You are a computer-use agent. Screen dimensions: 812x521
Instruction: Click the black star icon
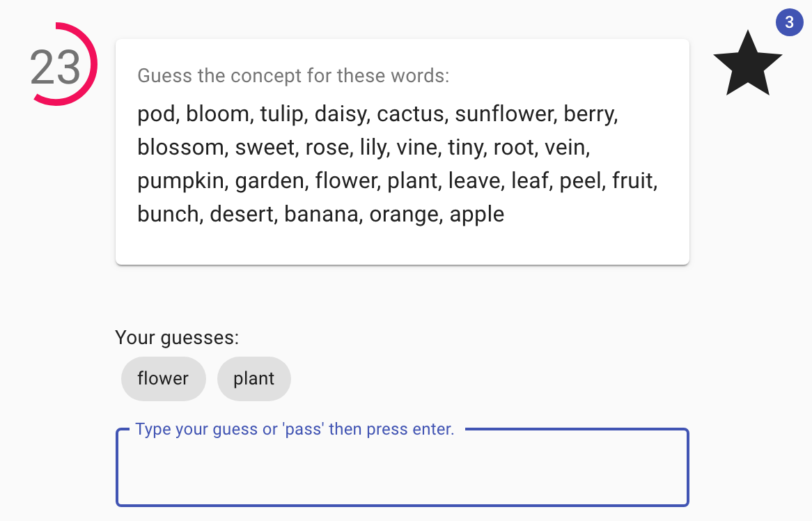[748, 64]
